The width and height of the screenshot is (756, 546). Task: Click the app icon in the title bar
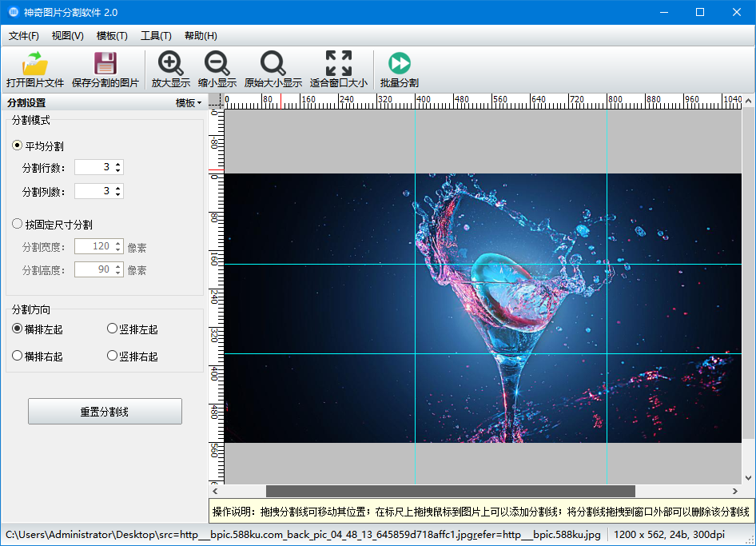click(x=13, y=12)
